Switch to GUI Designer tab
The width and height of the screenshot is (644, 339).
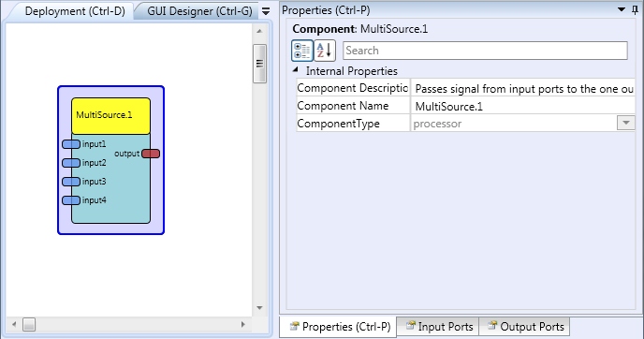coord(199,11)
